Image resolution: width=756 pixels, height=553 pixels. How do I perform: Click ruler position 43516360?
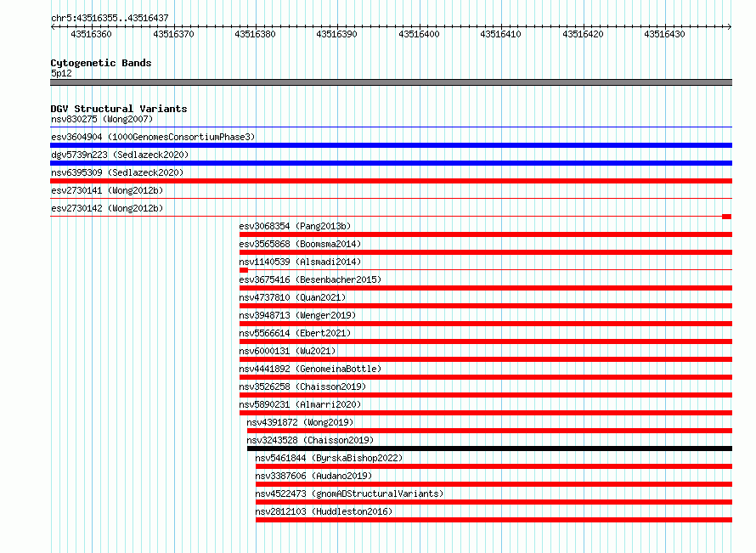point(91,34)
